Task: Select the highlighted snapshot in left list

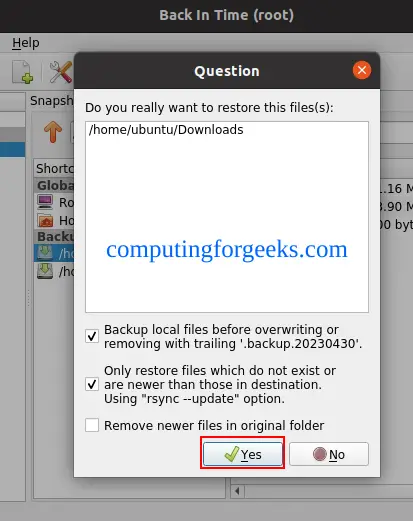Action: coord(13,149)
